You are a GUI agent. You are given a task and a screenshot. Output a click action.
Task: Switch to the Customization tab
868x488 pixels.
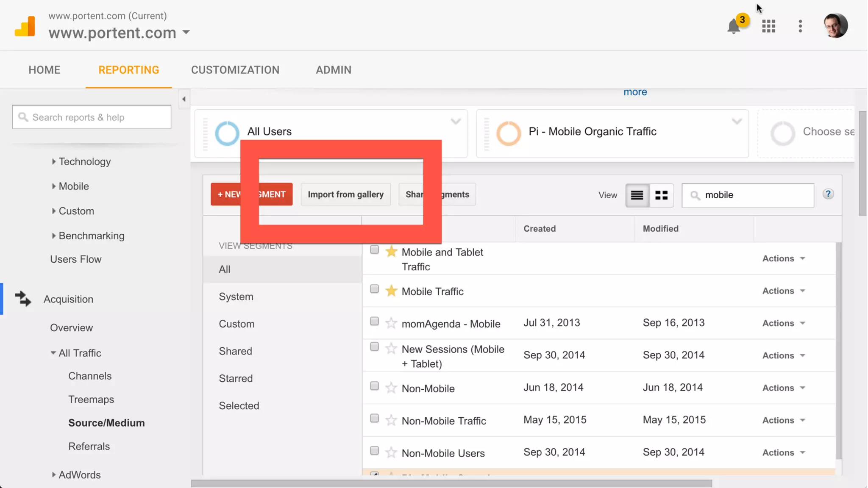tap(235, 70)
